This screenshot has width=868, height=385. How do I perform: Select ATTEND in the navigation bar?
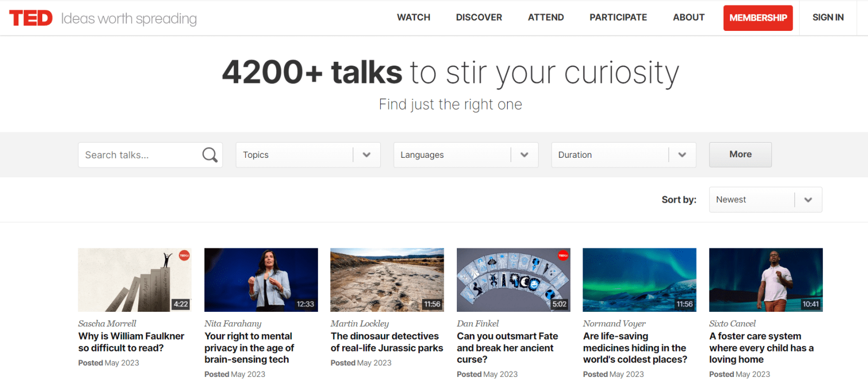pyautogui.click(x=546, y=17)
